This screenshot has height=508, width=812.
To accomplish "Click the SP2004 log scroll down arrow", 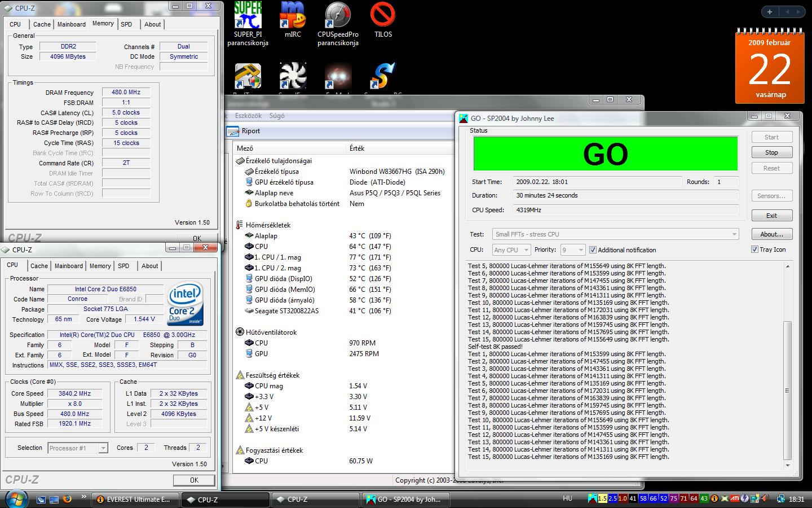I will tap(787, 466).
